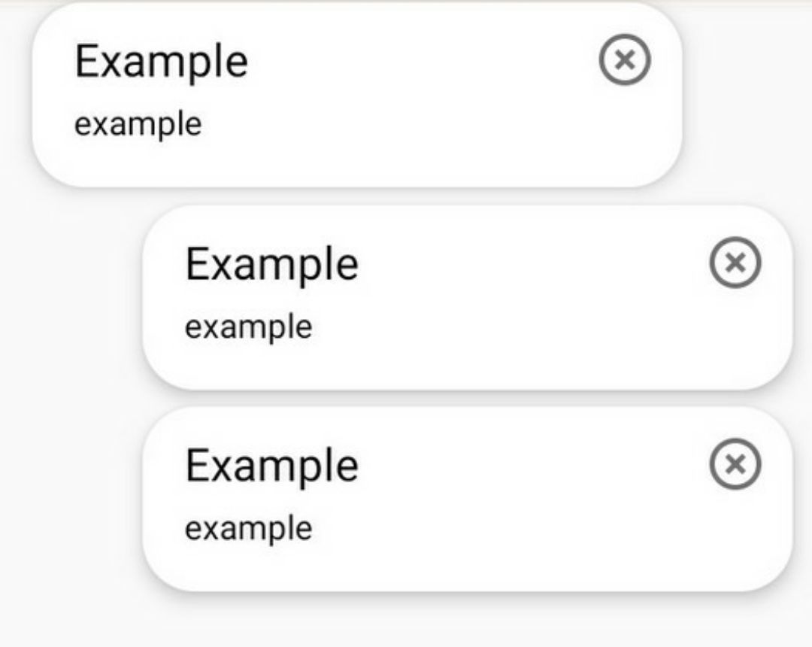Close the middle Example card using circled X

point(735,262)
